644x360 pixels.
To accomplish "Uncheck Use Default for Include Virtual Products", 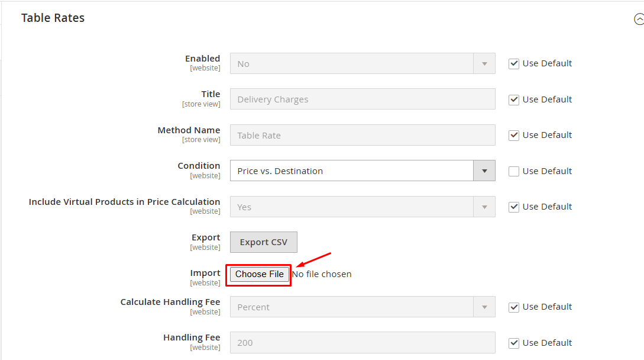I will (513, 206).
